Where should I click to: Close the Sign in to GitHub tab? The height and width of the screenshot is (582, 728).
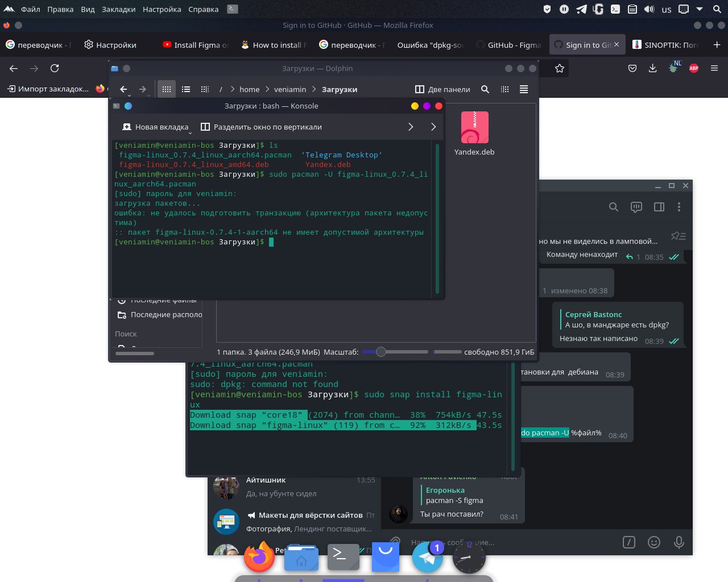pos(617,44)
